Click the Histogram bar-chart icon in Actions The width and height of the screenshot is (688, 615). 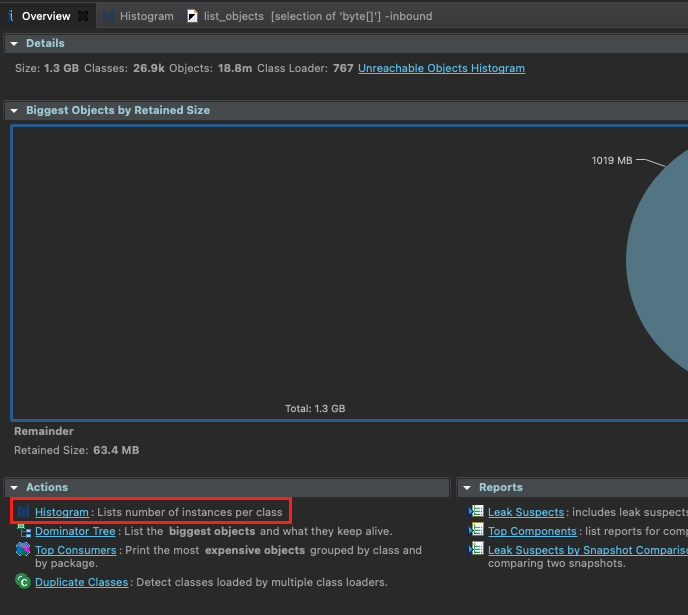pyautogui.click(x=23, y=511)
